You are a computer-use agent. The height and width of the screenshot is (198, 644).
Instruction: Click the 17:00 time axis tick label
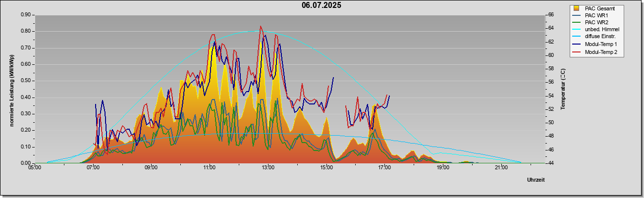tap(384, 168)
